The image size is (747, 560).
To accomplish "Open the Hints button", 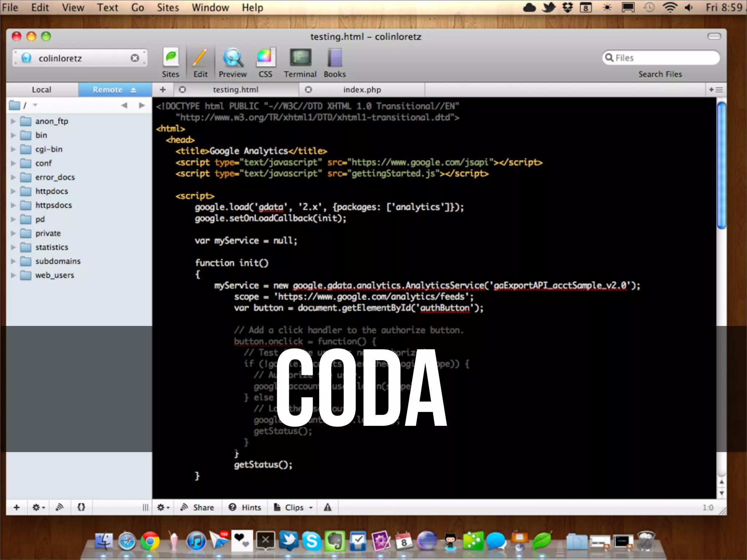I will point(245,507).
